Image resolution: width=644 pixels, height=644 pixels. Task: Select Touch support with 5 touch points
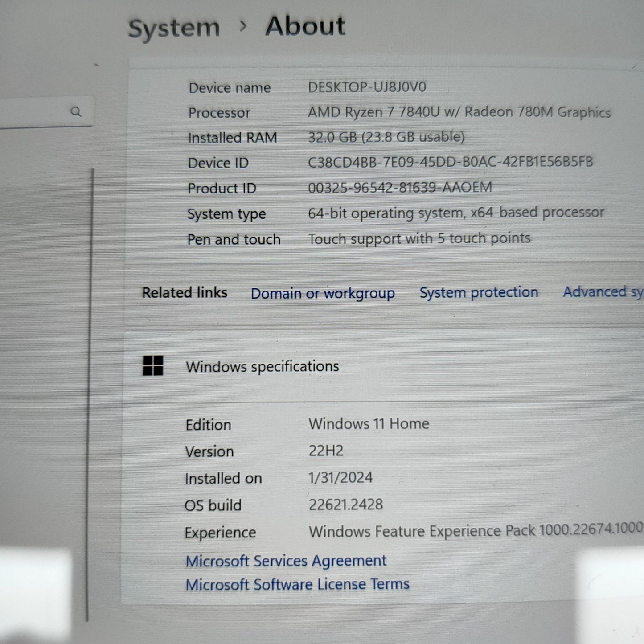click(x=419, y=238)
